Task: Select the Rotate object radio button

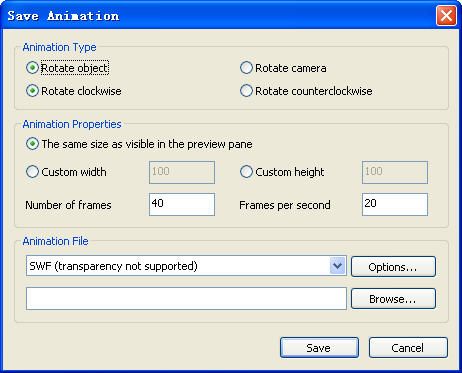Action: point(32,68)
